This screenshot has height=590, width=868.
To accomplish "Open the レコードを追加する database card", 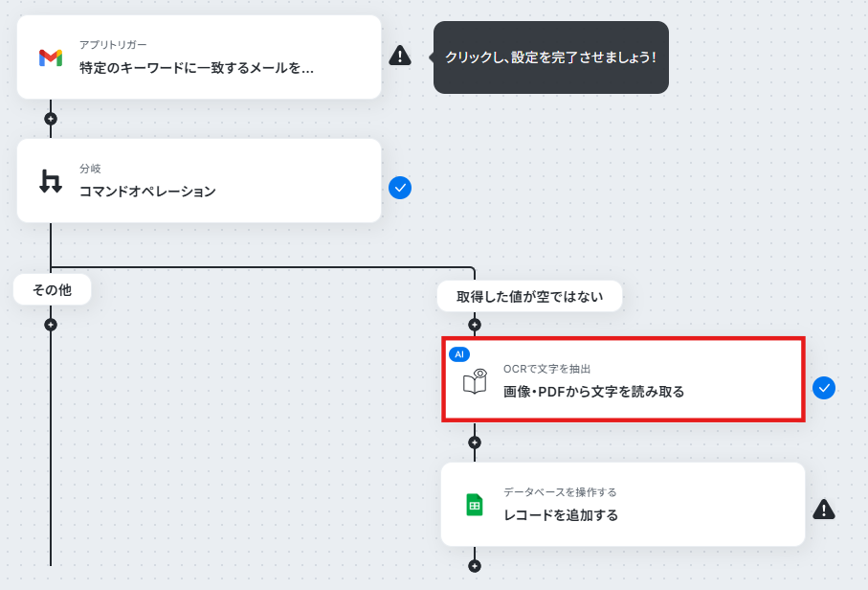I will coord(623,504).
